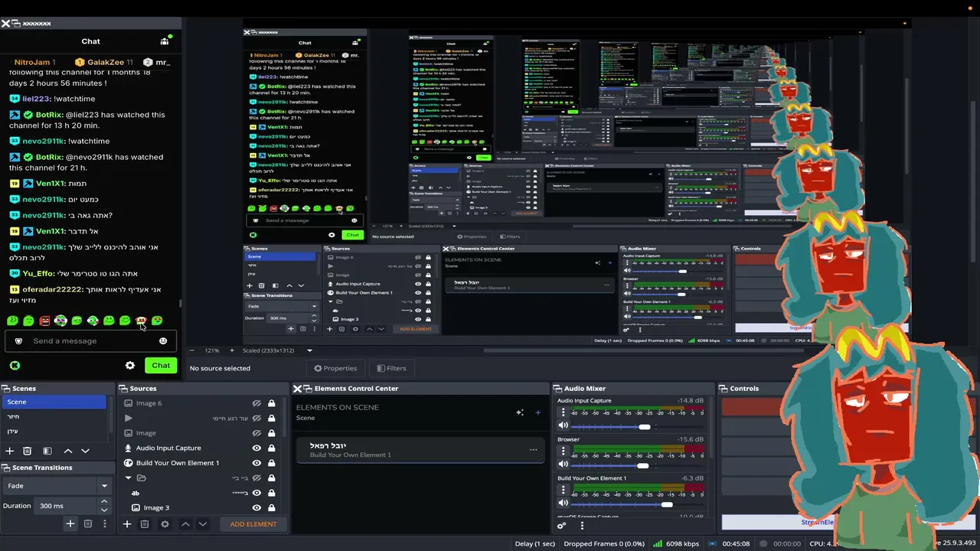Send message with green Chat button
Screen dimensions: 980x551
(161, 365)
